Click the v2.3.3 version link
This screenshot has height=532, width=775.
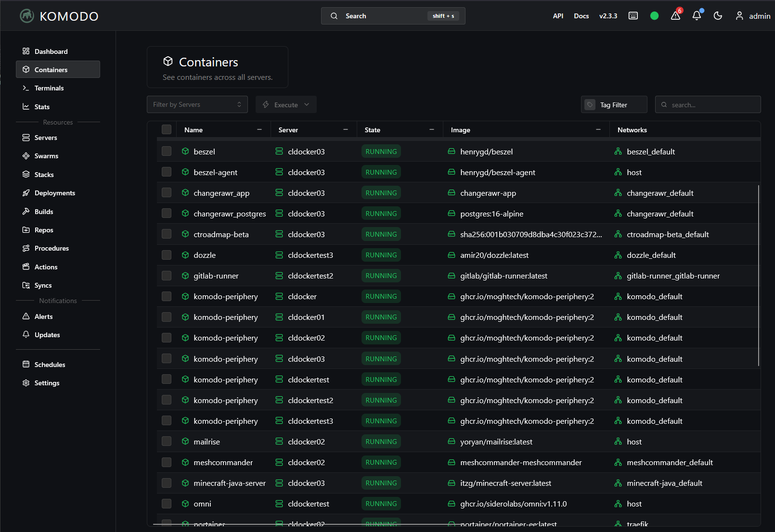point(608,16)
